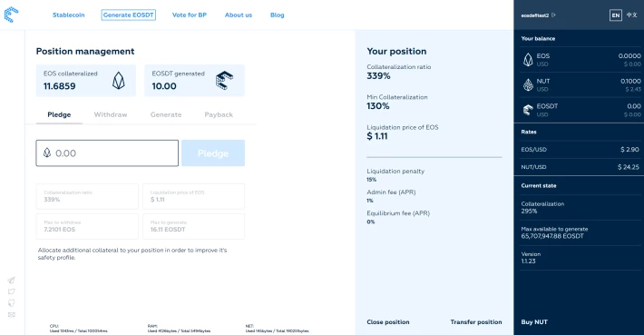Click the Collateralization ratio 339% in Your position
The height and width of the screenshot is (335, 644).
coord(378,76)
